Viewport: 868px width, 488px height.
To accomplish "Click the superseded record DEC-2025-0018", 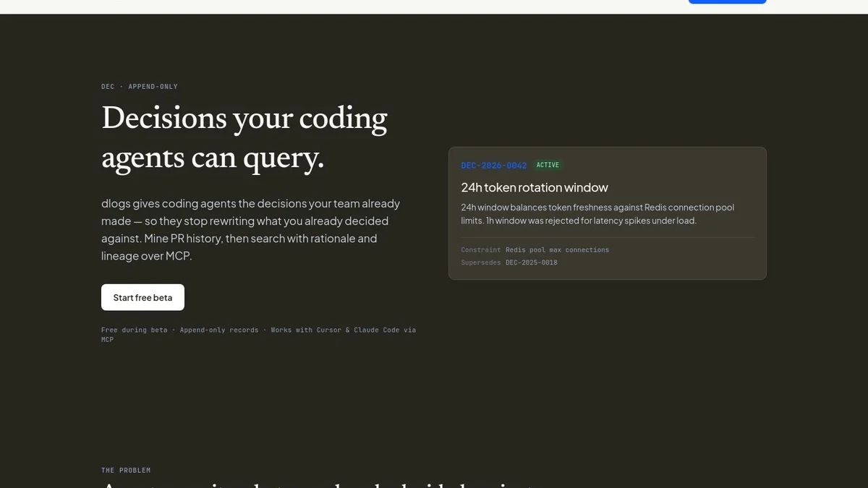I will click(532, 262).
